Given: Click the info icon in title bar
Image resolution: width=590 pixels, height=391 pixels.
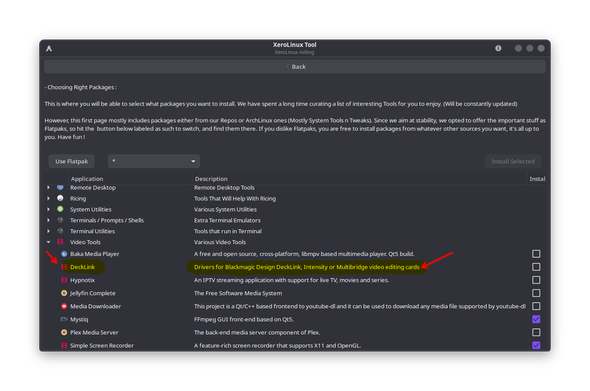Looking at the screenshot, I should [x=498, y=48].
